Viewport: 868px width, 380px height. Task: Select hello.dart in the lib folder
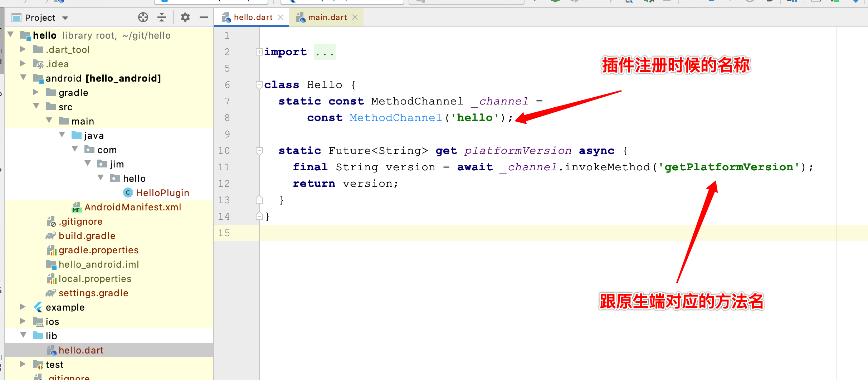pos(81,350)
